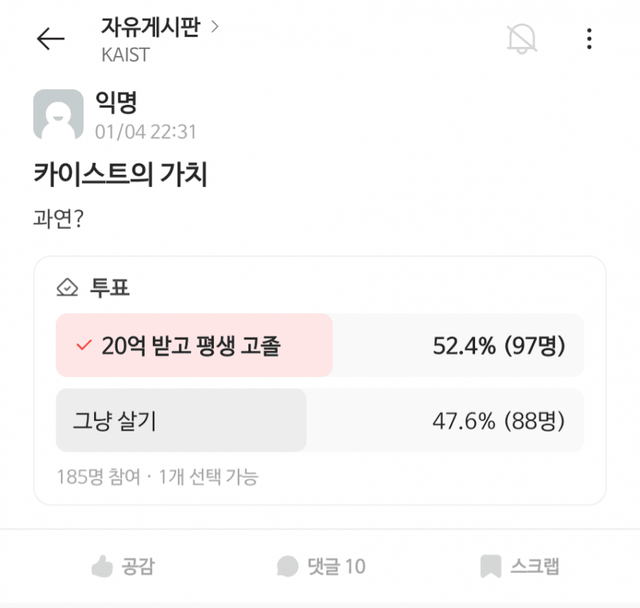Click the thumbs-up 공감 icon

coord(101,566)
